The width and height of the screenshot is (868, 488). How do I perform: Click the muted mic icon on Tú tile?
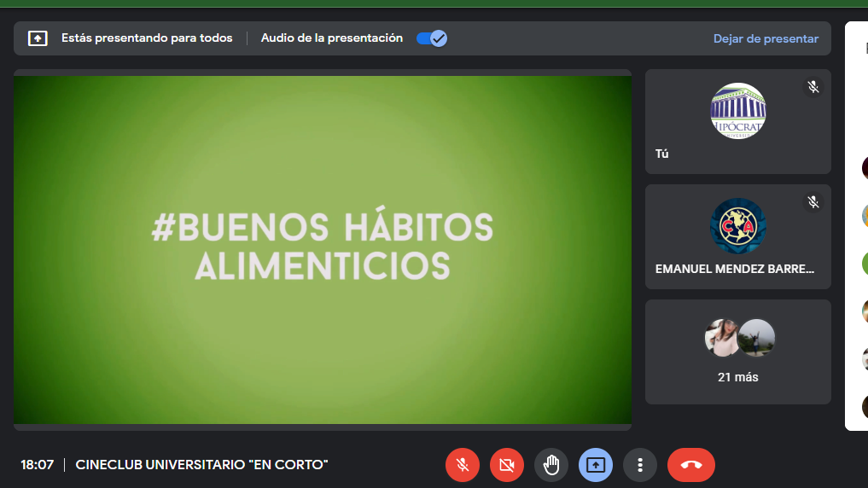click(813, 87)
